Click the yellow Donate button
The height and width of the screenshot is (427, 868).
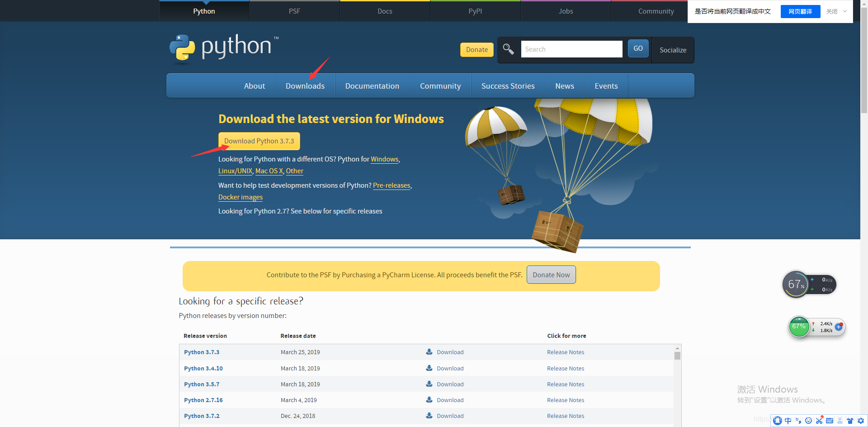477,50
